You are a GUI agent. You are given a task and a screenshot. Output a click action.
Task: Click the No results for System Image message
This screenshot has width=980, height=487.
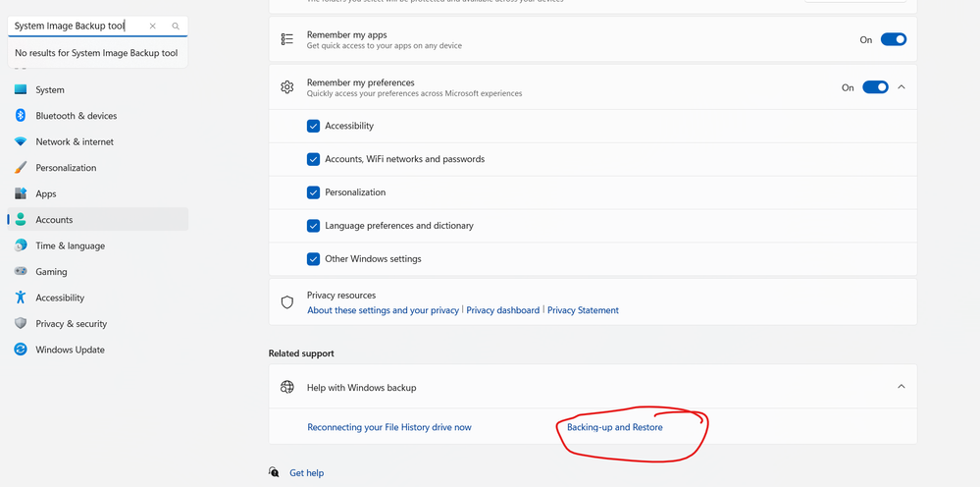pos(96,53)
